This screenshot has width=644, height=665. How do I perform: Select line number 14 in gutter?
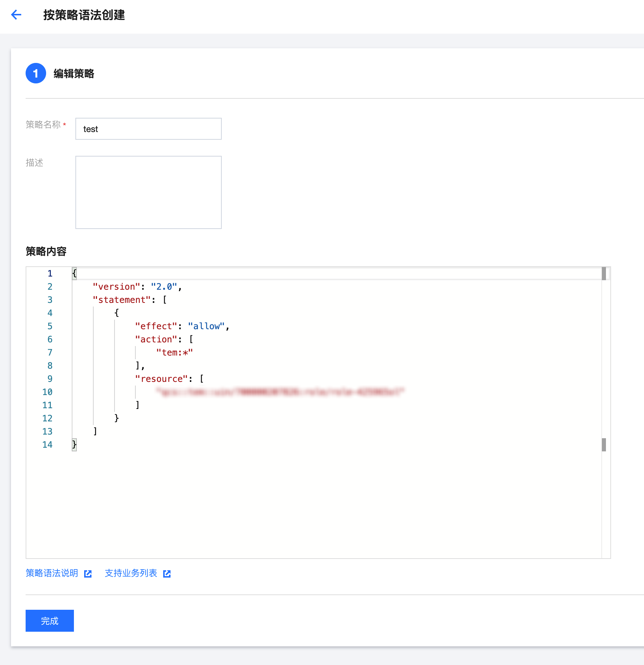(x=48, y=445)
